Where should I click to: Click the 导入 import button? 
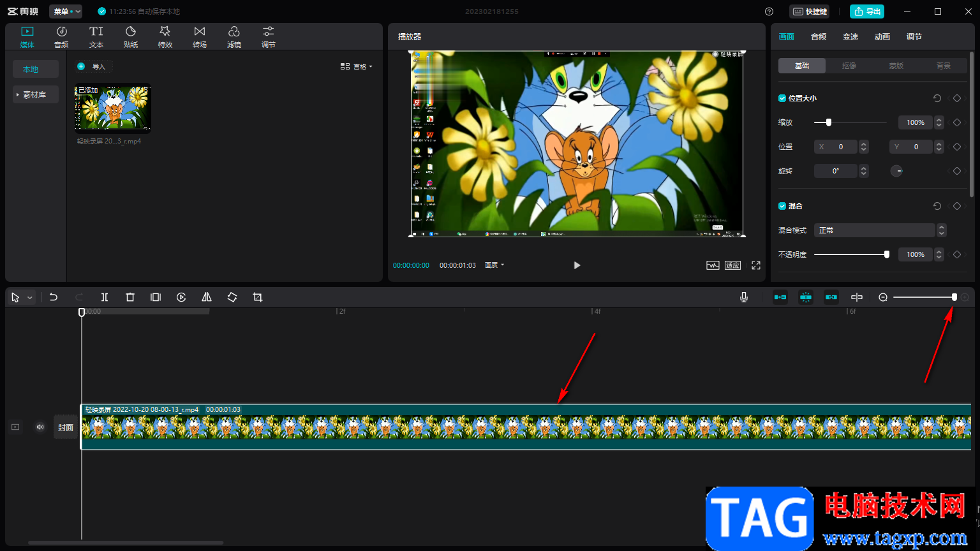click(93, 66)
